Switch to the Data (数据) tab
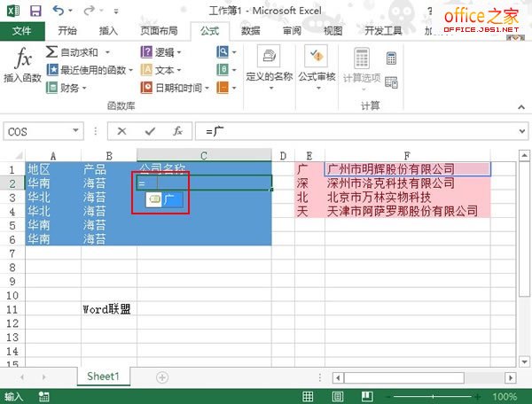Viewport: 532px width, 404px height. [250, 31]
